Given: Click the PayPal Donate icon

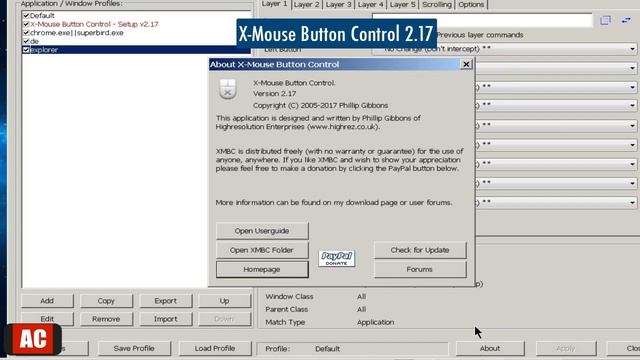Looking at the screenshot, I should tap(337, 258).
